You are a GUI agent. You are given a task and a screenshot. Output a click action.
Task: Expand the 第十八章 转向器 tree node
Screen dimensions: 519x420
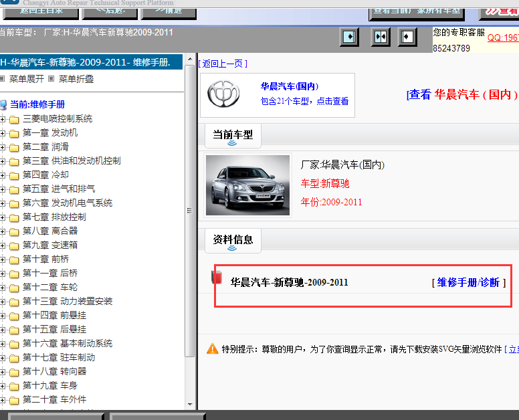(x=2, y=372)
